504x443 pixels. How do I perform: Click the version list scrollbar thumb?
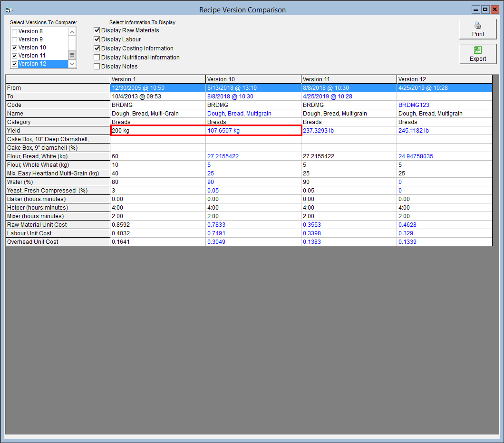(x=72, y=55)
